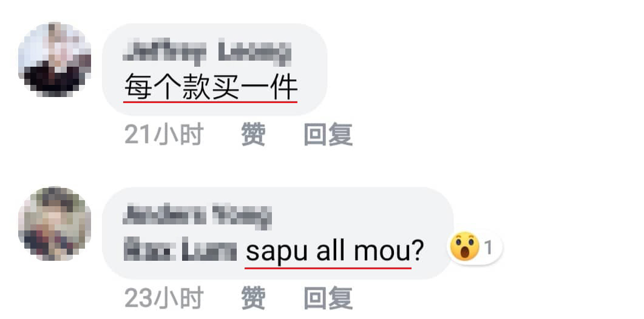Image resolution: width=644 pixels, height=319 pixels.
Task: Like the 每个款买一件 comment with 赞
Action: tap(253, 134)
